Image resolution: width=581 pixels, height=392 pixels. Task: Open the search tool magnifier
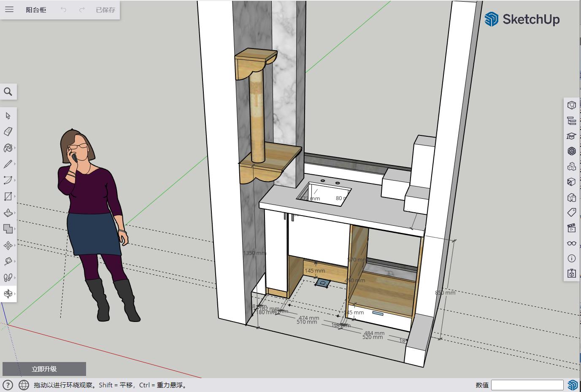[x=8, y=92]
